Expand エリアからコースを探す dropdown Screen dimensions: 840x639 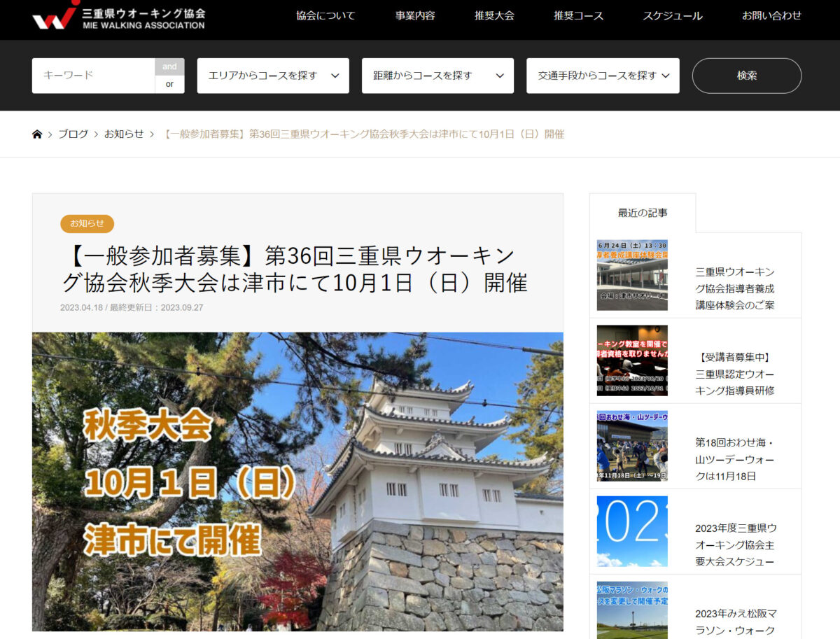click(273, 76)
